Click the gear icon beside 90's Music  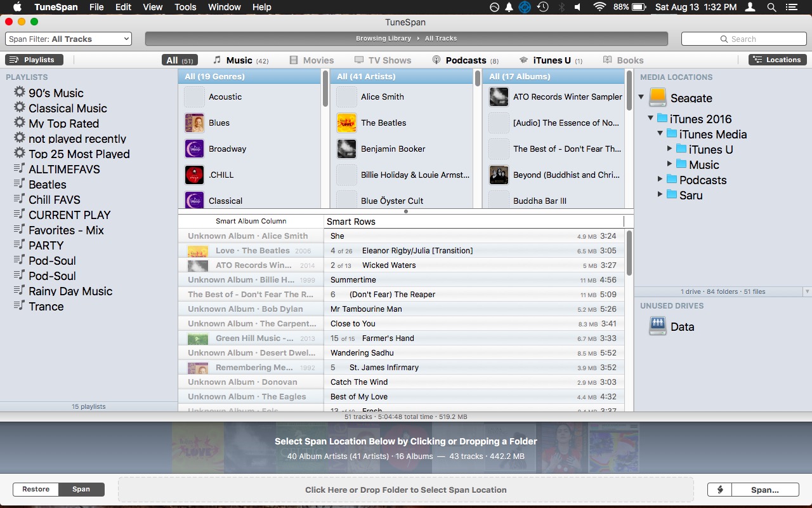pyautogui.click(x=20, y=93)
